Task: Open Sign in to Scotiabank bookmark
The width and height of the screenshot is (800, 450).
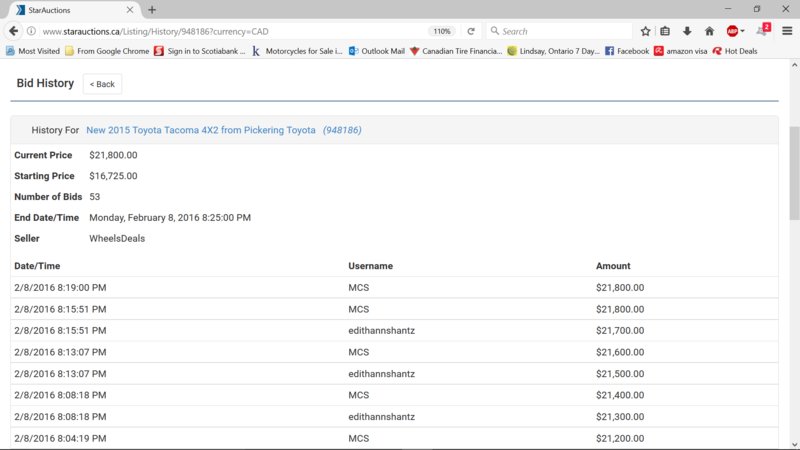Action: (200, 51)
